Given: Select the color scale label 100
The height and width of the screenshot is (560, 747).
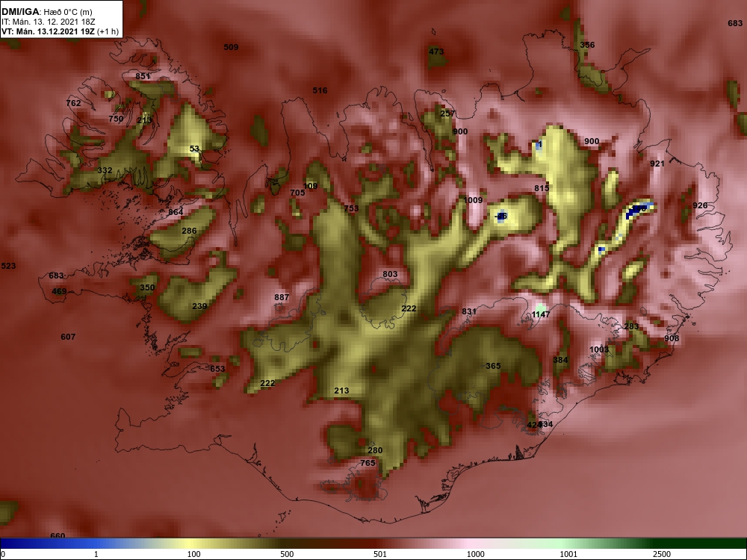Looking at the screenshot, I should [193, 554].
